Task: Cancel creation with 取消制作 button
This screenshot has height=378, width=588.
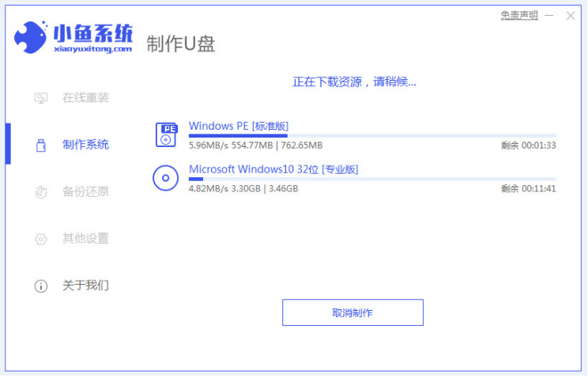Action: point(352,312)
